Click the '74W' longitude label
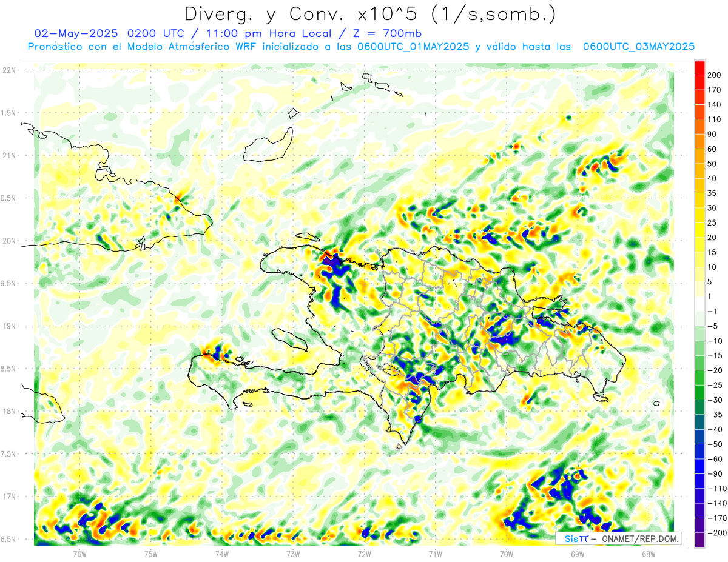Image resolution: width=728 pixels, height=562 pixels. tap(221, 554)
